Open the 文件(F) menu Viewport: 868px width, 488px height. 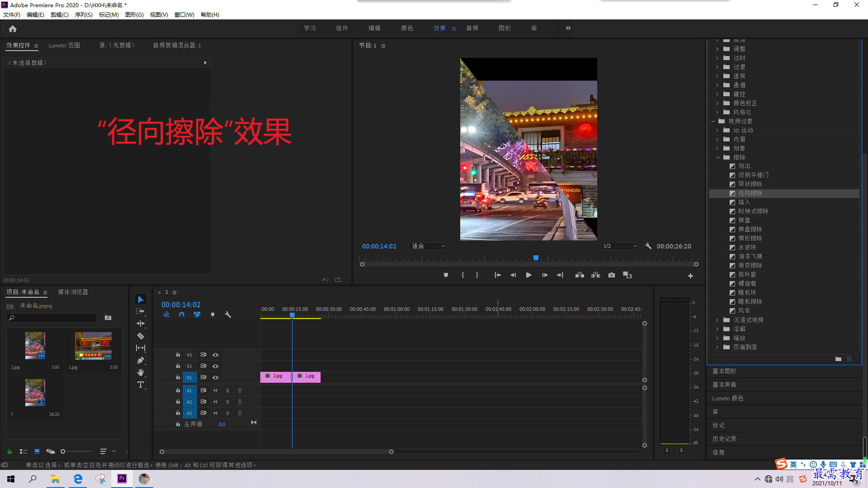(x=12, y=15)
